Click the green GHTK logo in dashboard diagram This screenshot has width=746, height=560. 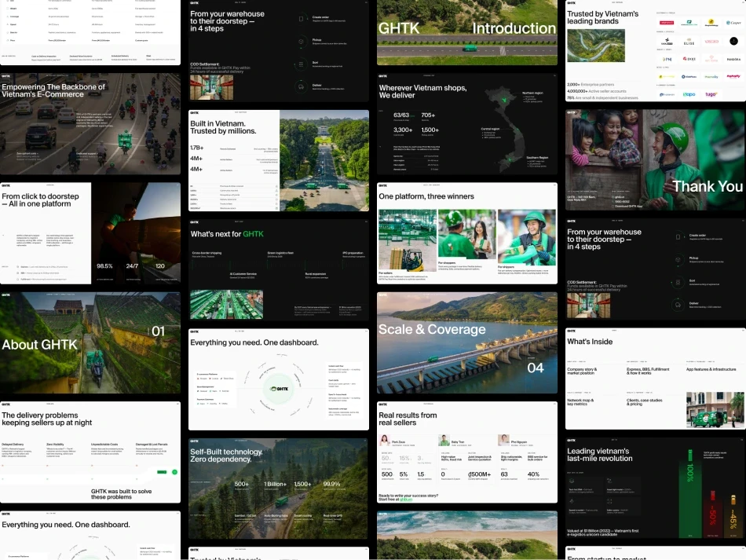point(280,389)
